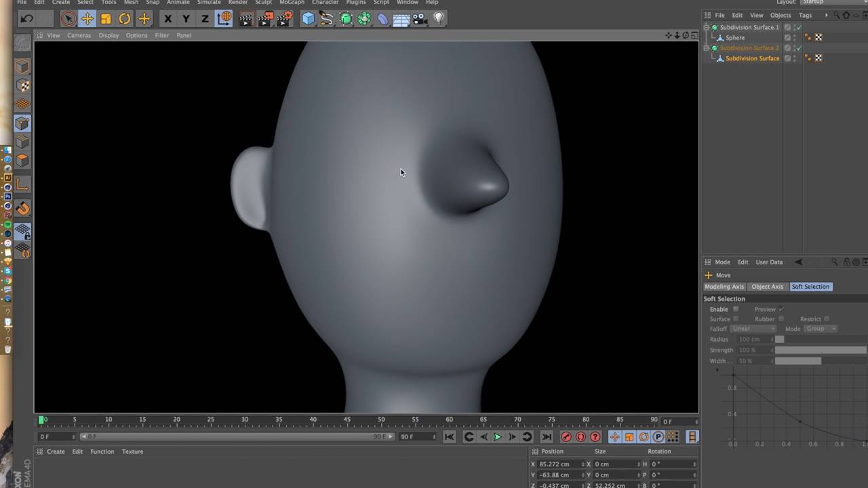Open the Mesh menu

(131, 3)
